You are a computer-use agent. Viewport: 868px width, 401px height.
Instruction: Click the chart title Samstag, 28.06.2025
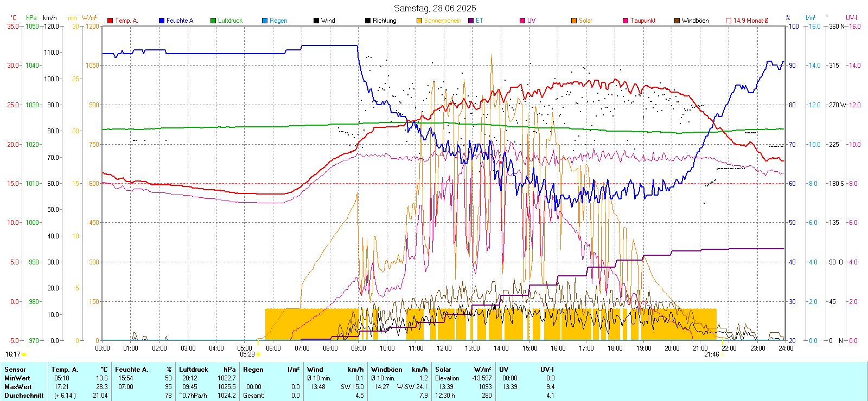click(x=435, y=8)
